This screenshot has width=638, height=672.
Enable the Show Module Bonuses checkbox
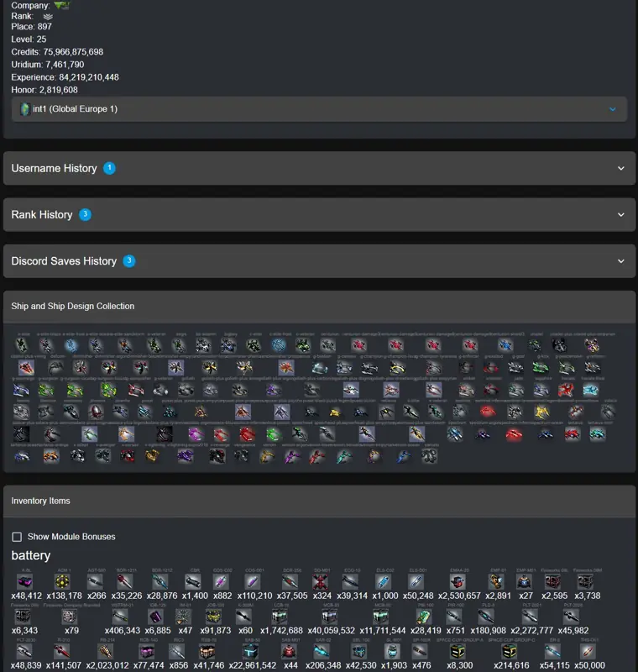tap(17, 537)
